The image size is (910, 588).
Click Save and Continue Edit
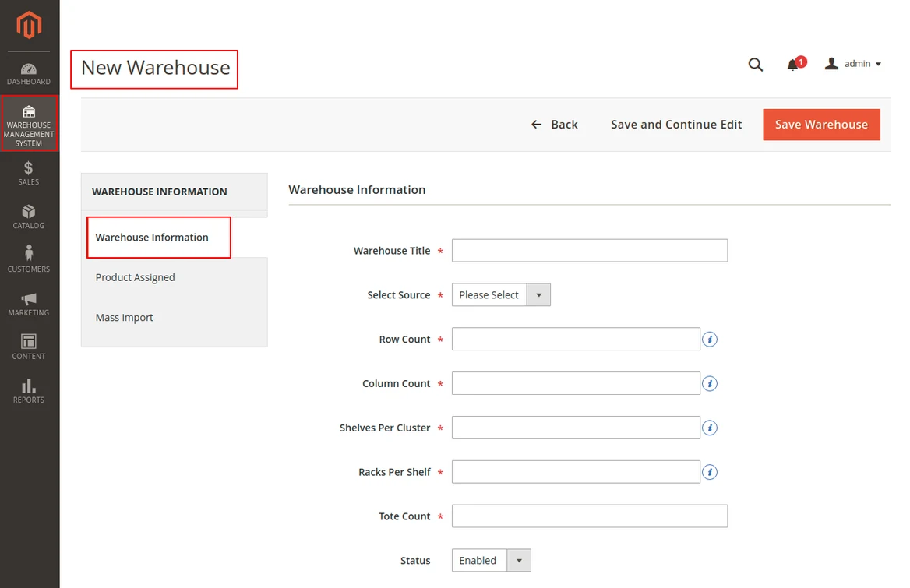pyautogui.click(x=676, y=125)
